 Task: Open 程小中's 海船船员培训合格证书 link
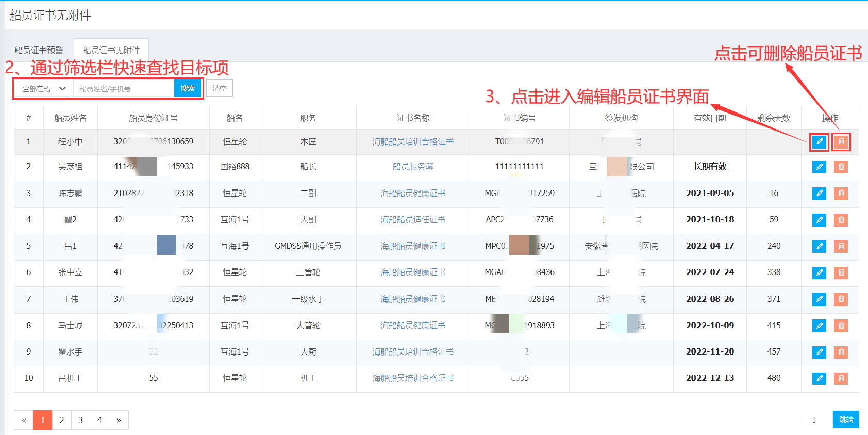pyautogui.click(x=413, y=142)
